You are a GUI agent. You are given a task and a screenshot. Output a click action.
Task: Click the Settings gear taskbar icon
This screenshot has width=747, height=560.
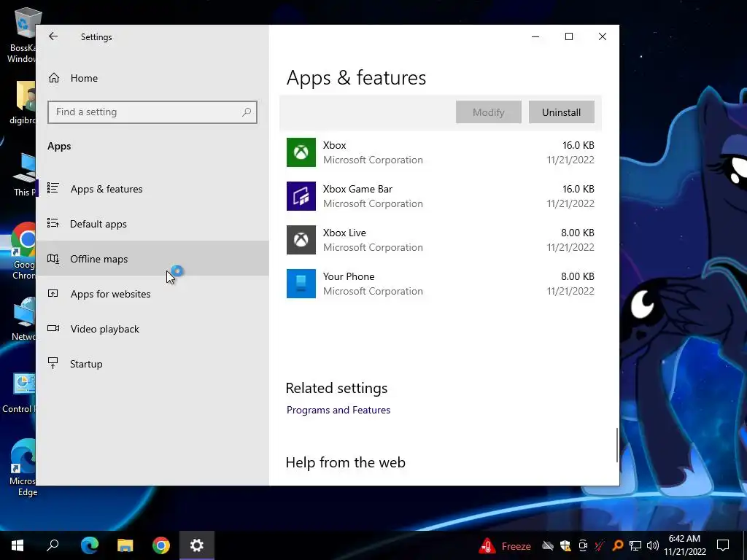(x=197, y=545)
